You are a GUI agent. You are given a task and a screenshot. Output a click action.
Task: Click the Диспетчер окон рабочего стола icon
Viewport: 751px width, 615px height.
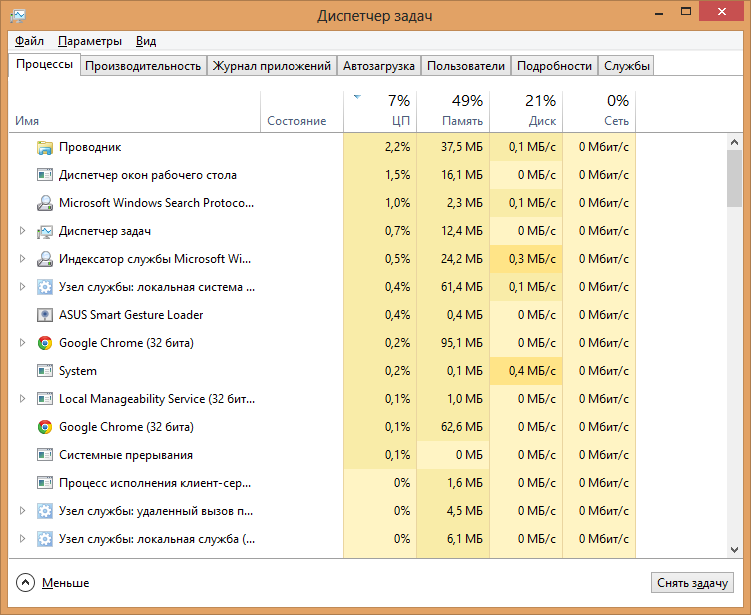point(45,175)
